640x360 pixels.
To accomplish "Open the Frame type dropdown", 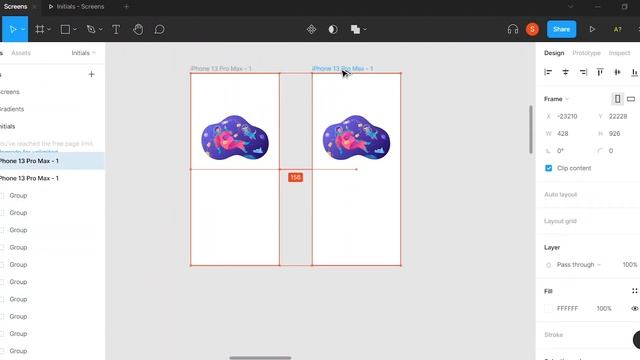I will [556, 99].
